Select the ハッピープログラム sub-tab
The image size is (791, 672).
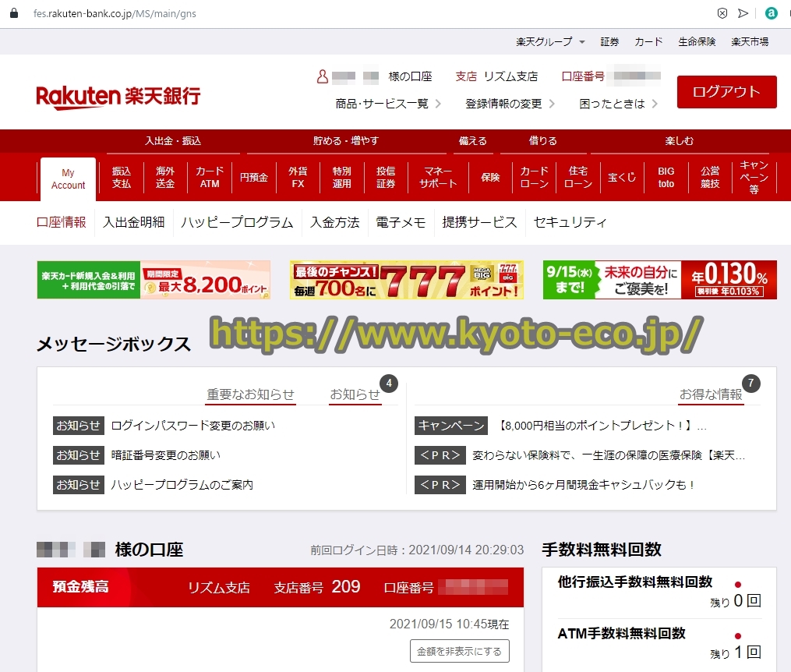click(x=237, y=222)
